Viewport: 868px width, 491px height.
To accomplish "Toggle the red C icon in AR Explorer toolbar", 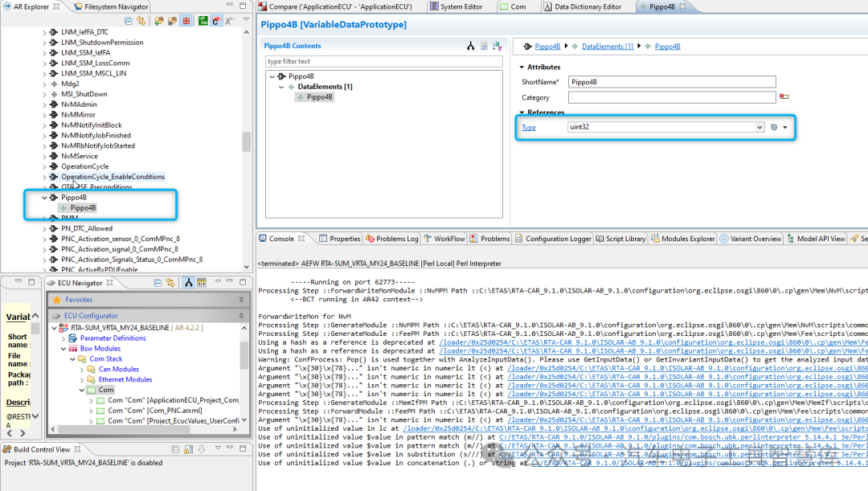I will coord(216,20).
